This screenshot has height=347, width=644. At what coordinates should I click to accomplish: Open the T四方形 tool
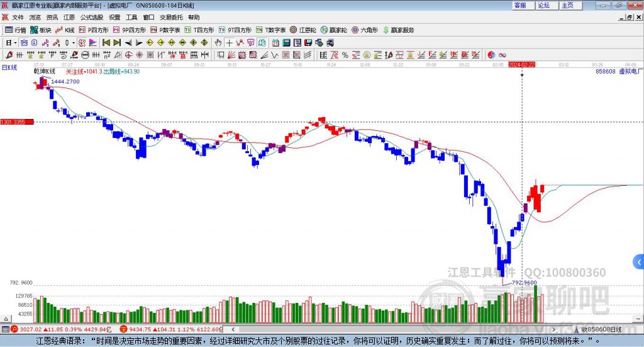pos(199,30)
